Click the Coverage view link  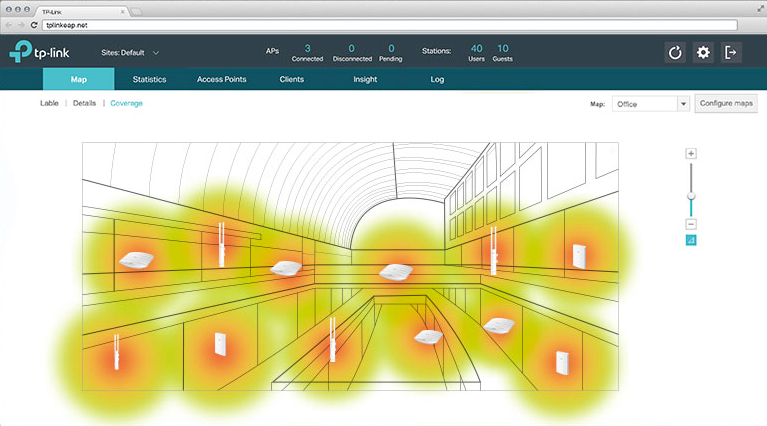[126, 103]
